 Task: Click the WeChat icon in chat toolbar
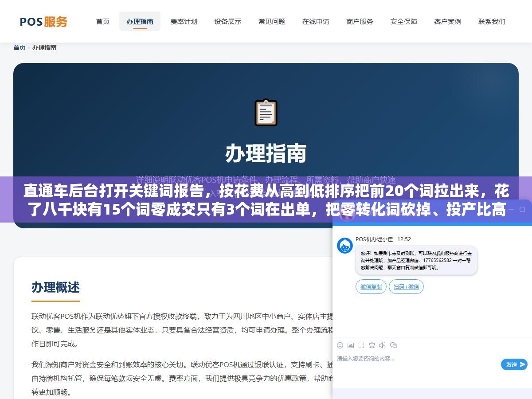393,345
